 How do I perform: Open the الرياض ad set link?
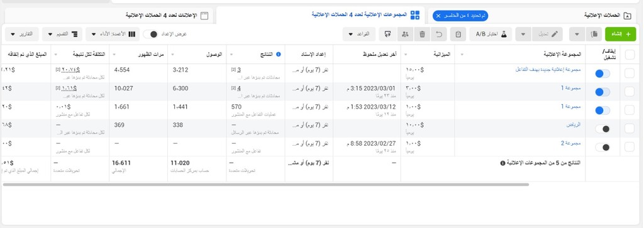[x=573, y=125]
